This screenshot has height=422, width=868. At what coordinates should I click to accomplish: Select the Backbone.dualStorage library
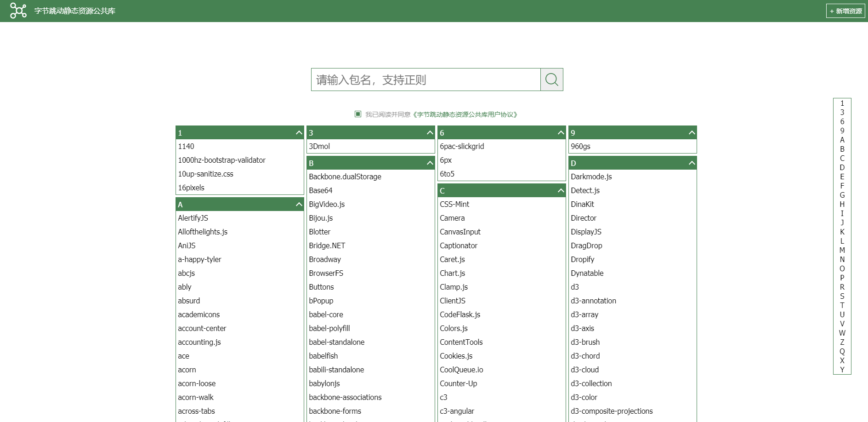click(345, 177)
